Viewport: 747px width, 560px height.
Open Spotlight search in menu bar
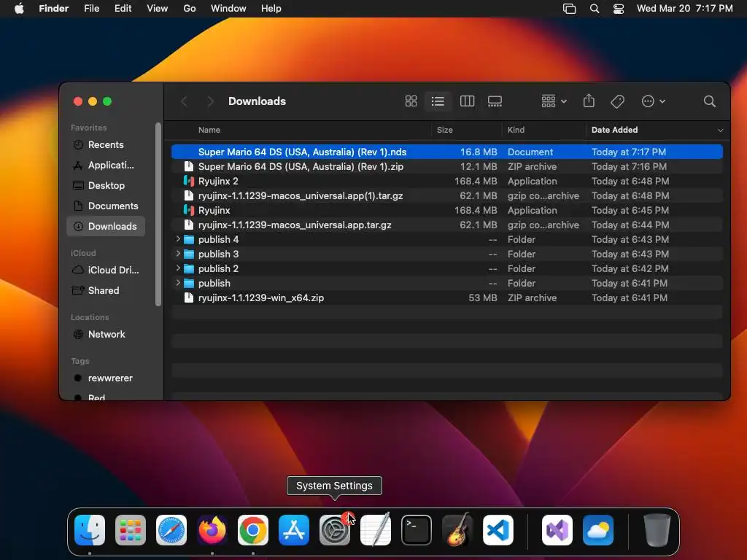594,9
